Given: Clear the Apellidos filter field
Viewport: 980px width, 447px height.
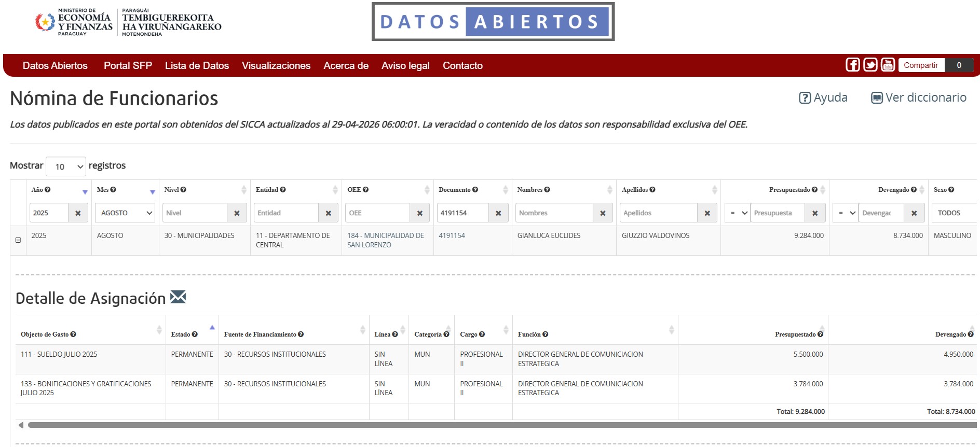Looking at the screenshot, I should click(707, 213).
